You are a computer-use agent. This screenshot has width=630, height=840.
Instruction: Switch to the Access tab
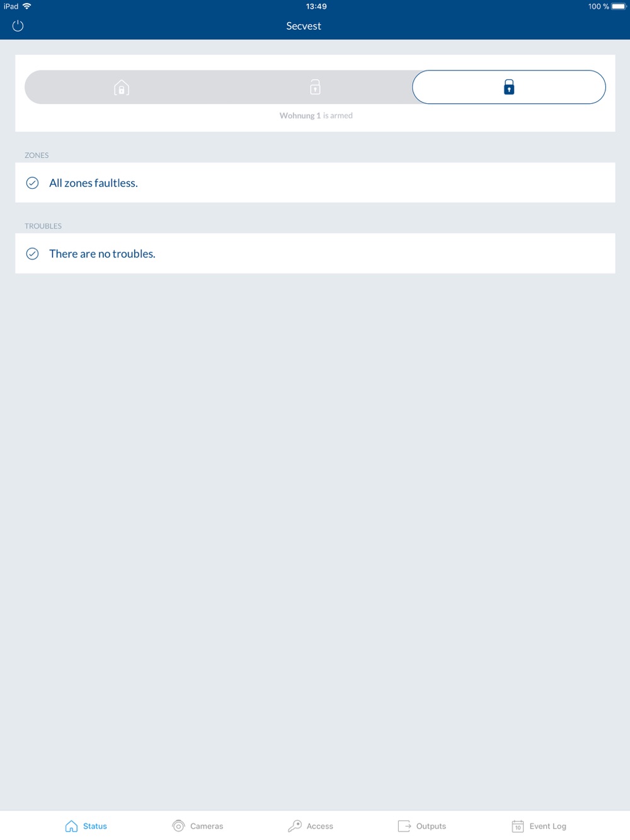311,826
